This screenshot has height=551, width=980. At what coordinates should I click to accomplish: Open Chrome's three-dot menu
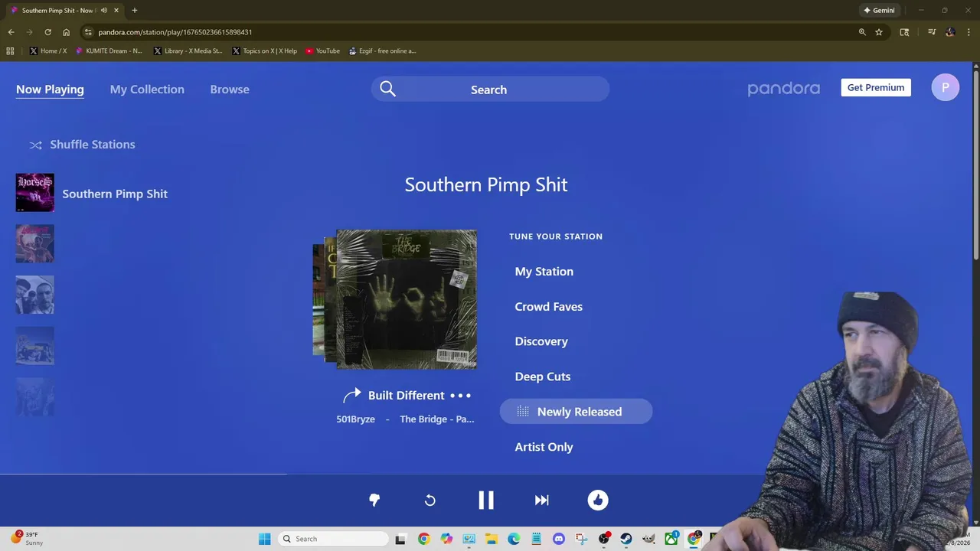pyautogui.click(x=969, y=32)
